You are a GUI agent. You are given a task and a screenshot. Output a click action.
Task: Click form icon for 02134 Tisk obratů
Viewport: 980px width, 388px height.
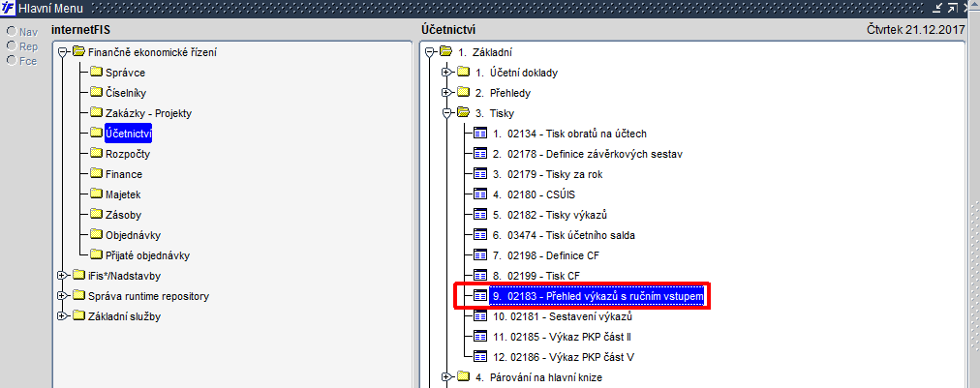(x=480, y=134)
